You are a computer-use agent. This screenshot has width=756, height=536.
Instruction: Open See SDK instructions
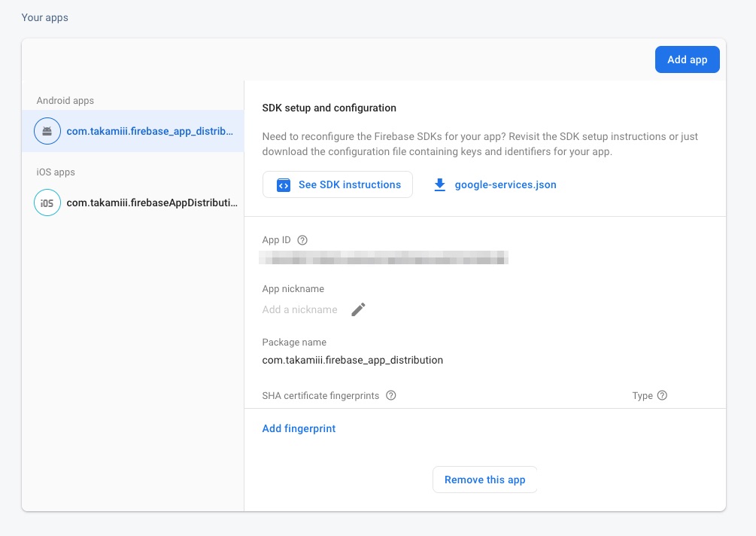tap(338, 184)
